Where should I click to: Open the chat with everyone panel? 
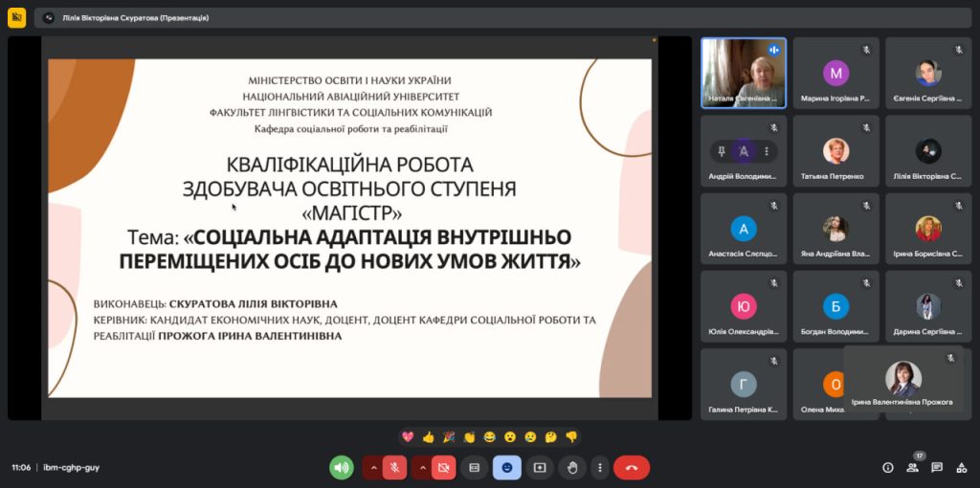(937, 467)
